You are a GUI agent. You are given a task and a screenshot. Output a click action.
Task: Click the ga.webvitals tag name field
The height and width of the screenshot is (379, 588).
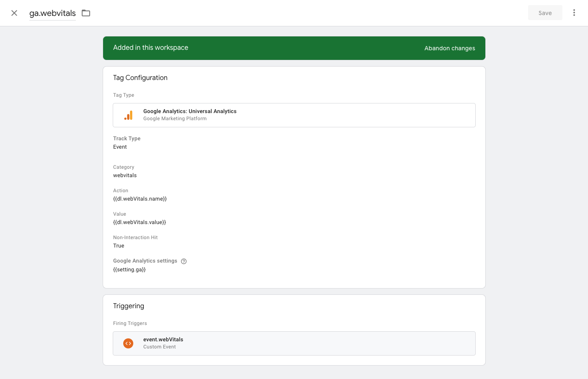[52, 13]
